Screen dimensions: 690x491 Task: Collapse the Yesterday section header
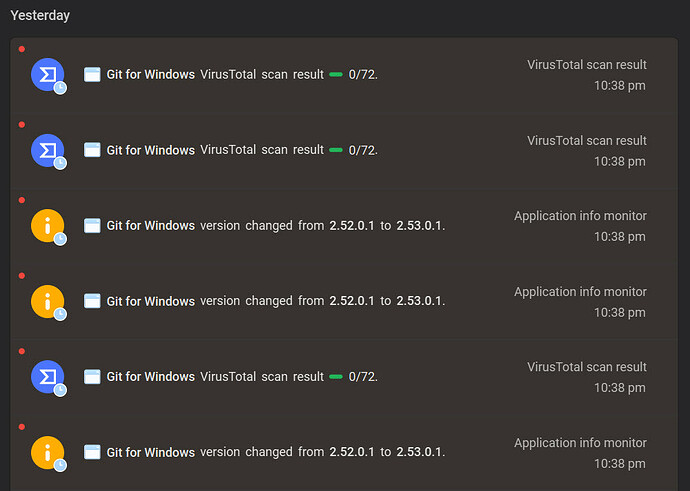tap(40, 16)
